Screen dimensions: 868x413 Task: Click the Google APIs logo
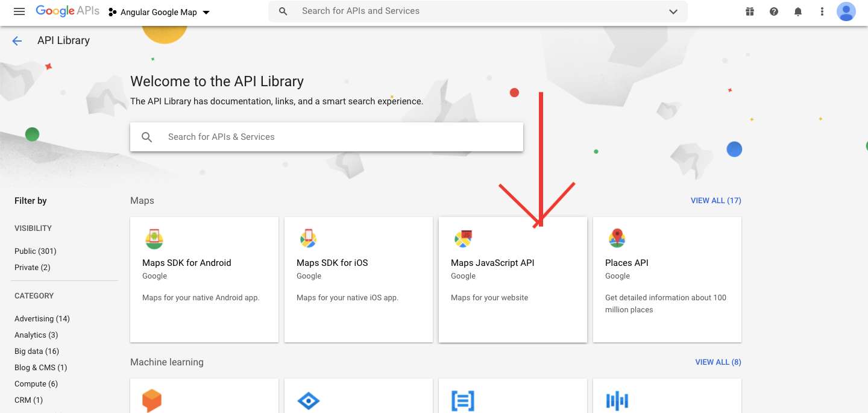(x=68, y=11)
